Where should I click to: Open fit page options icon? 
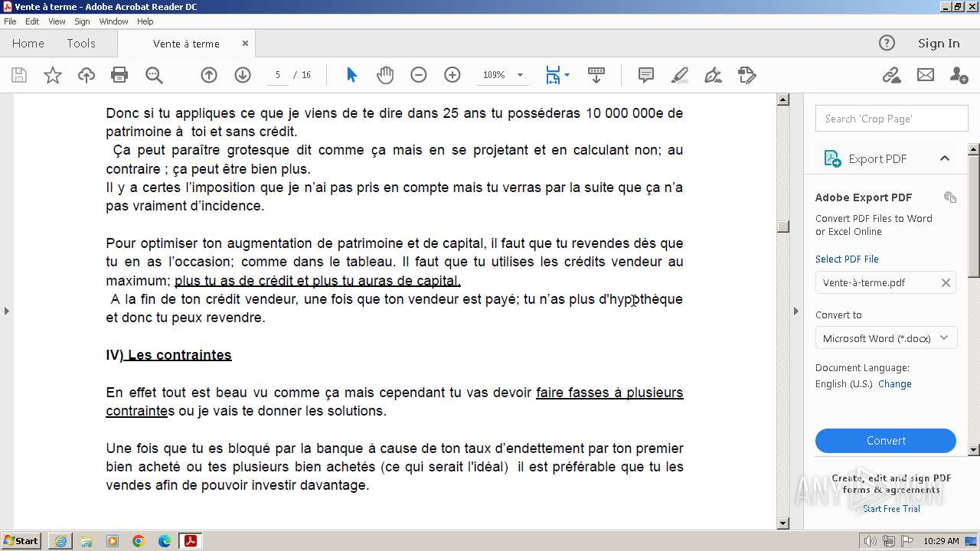557,75
